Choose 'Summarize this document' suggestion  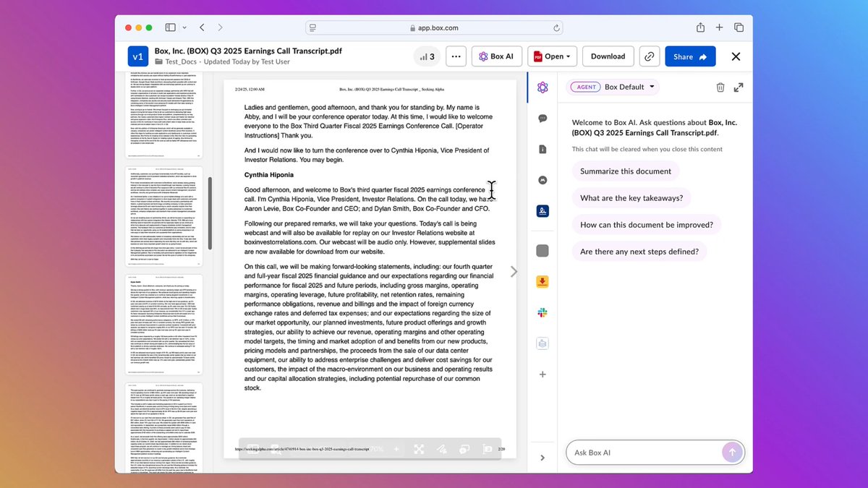[x=626, y=171]
